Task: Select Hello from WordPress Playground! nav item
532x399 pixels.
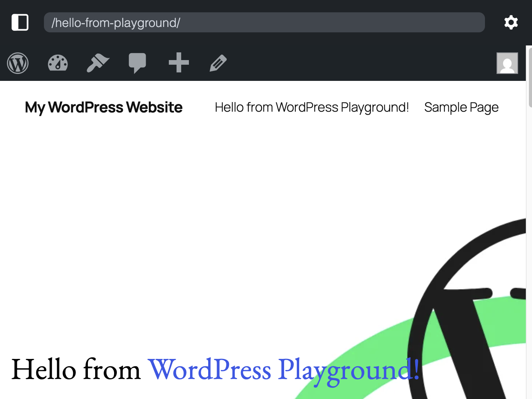Action: [311, 107]
